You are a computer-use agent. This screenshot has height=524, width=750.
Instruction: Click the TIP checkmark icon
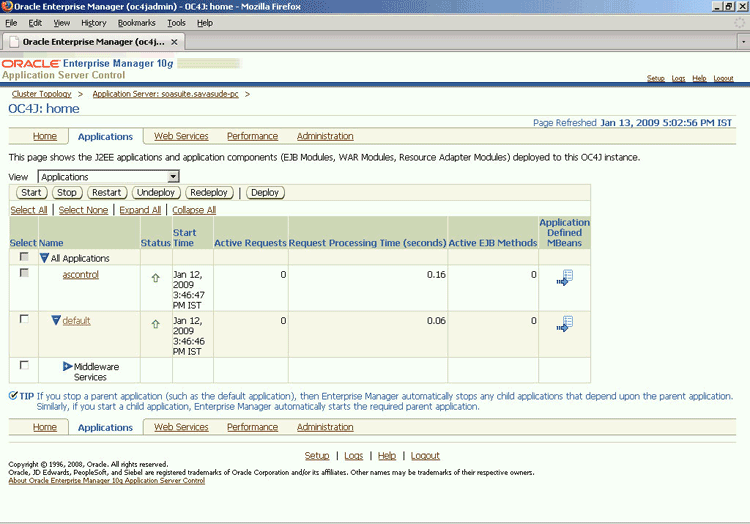(13, 395)
